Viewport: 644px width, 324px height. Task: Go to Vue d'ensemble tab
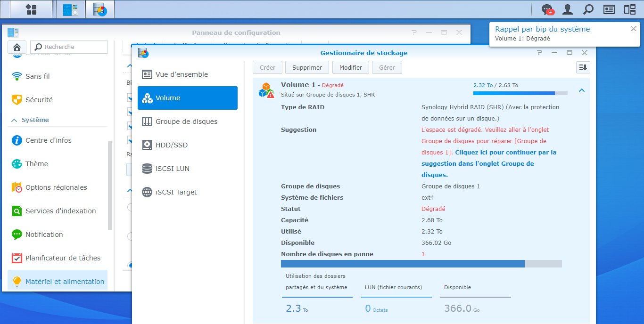(x=182, y=74)
